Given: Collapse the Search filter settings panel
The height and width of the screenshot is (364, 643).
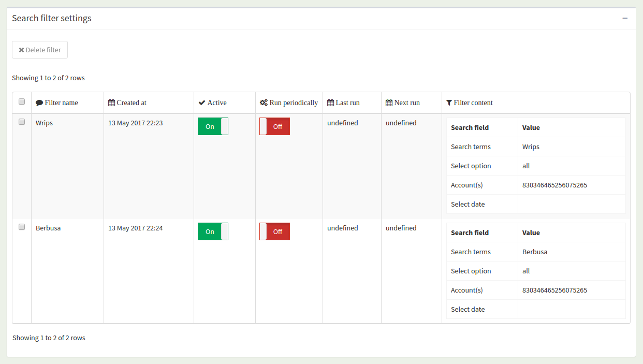Looking at the screenshot, I should coord(625,18).
